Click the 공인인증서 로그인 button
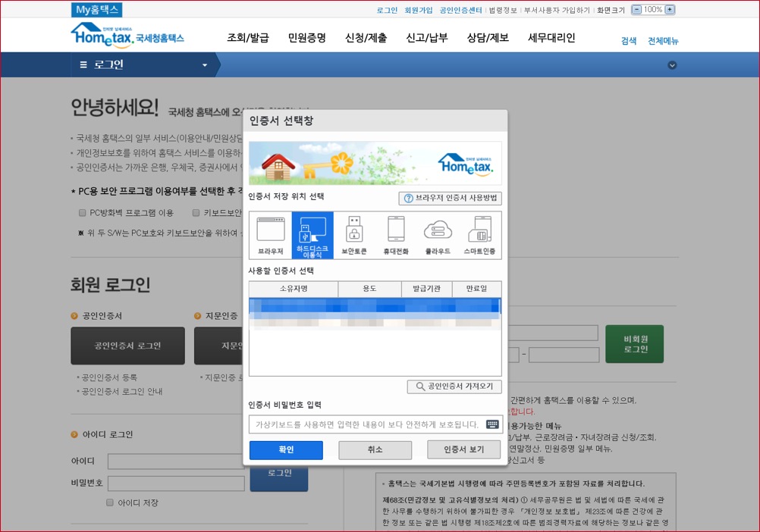 pos(128,346)
